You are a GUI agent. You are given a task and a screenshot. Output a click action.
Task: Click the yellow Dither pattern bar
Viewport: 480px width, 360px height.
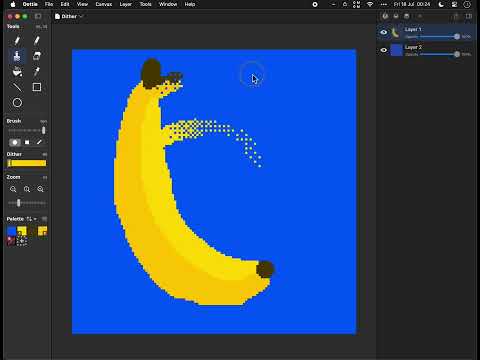point(27,163)
